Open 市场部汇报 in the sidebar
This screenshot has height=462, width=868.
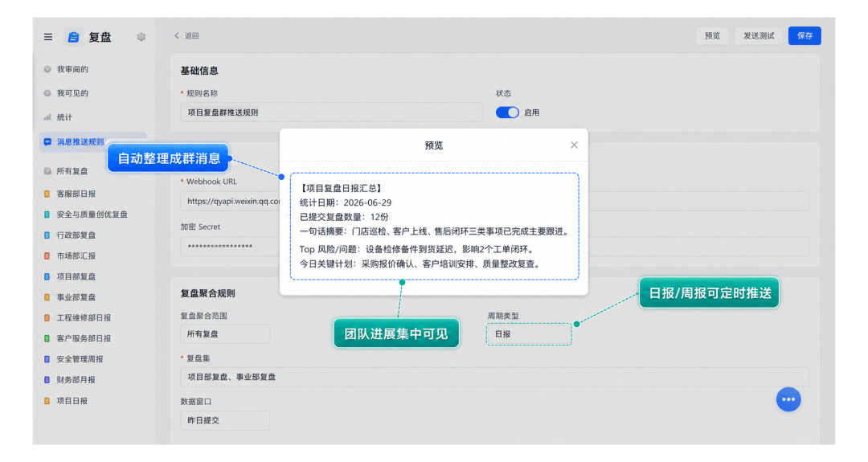point(76,256)
